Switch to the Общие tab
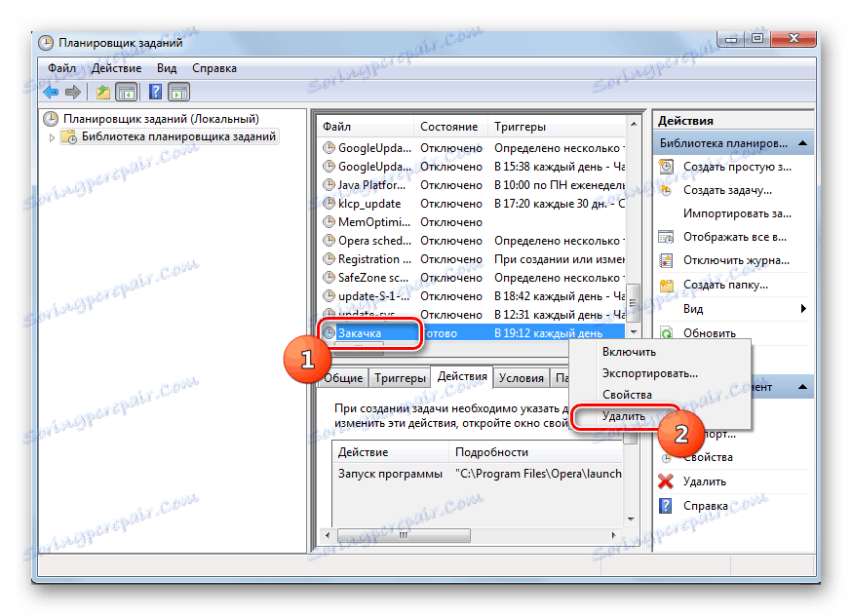 [x=343, y=378]
